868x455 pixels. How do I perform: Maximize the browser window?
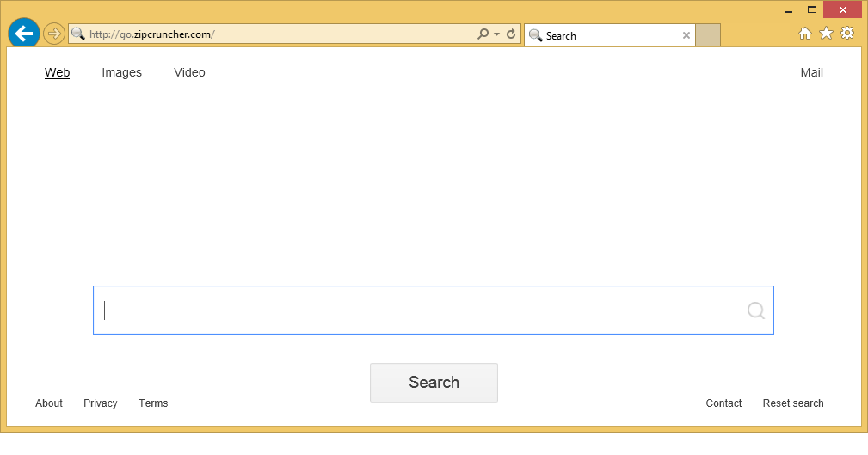point(811,9)
